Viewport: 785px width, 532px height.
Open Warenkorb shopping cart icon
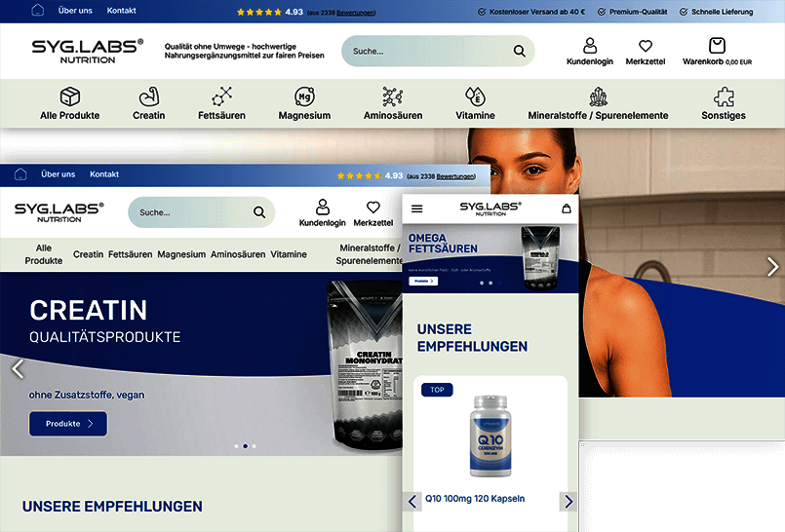click(717, 46)
